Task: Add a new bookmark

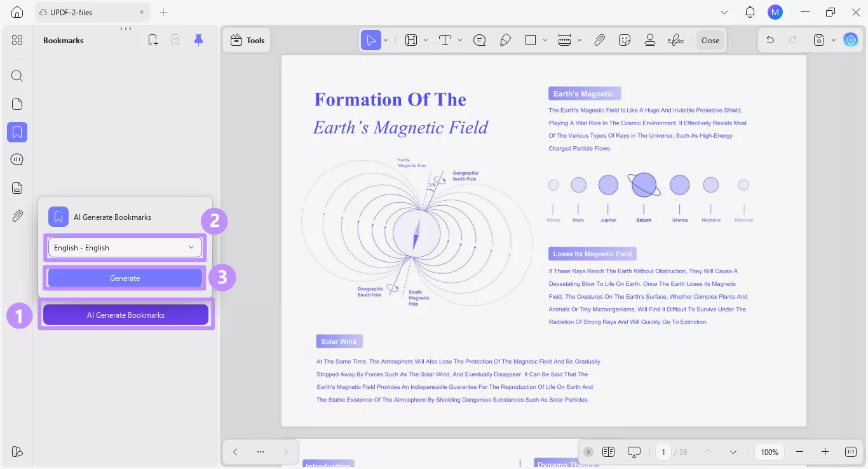Action: coord(153,40)
